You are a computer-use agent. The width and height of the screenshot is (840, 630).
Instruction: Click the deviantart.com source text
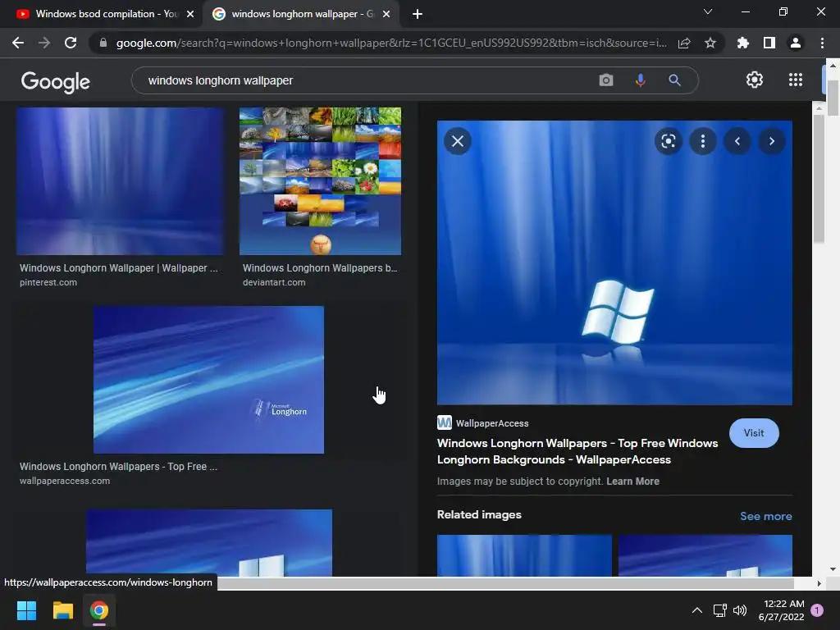coord(274,282)
